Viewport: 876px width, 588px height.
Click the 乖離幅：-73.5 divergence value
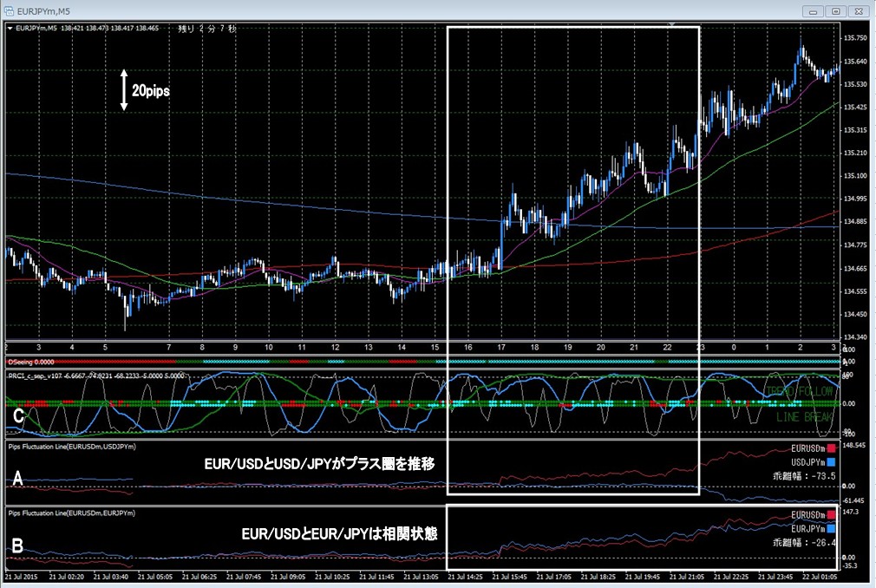pyautogui.click(x=804, y=476)
